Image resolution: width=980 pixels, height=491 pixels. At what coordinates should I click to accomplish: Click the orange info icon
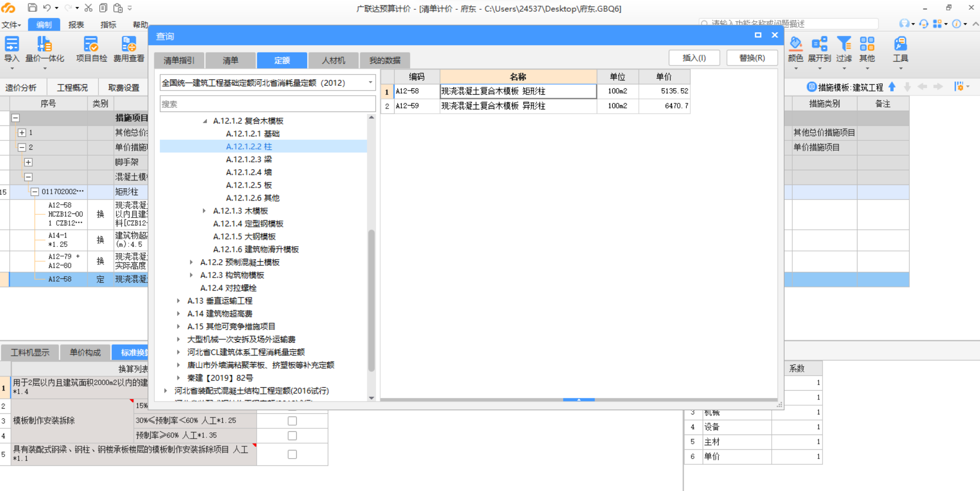coord(956,24)
